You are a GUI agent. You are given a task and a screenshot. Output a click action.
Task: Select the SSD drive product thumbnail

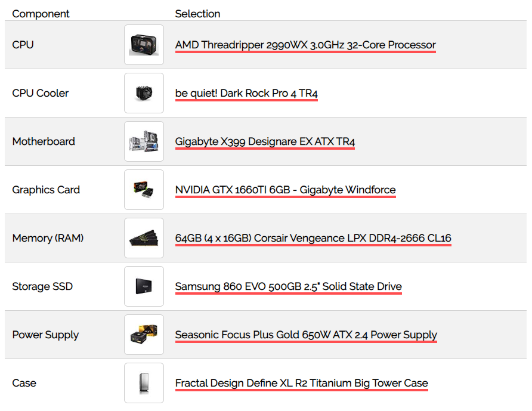coord(144,286)
